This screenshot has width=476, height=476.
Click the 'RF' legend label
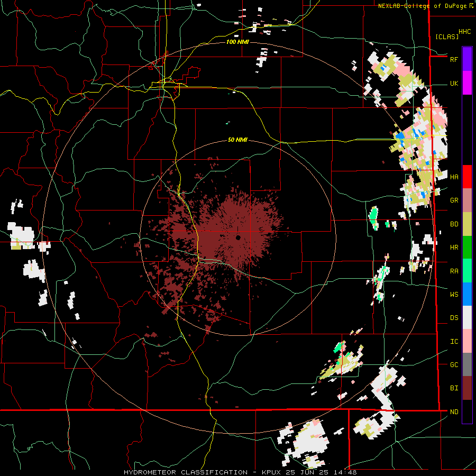(454, 59)
